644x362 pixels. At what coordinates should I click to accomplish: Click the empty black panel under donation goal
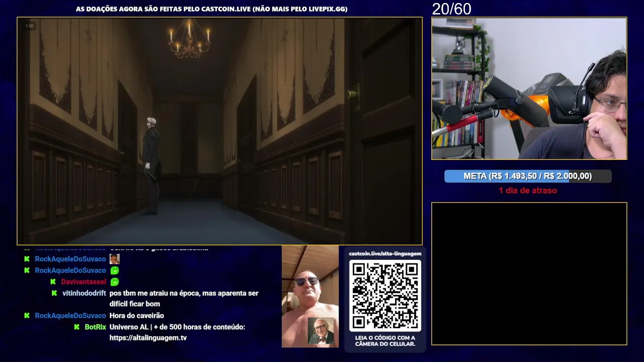pos(529,274)
